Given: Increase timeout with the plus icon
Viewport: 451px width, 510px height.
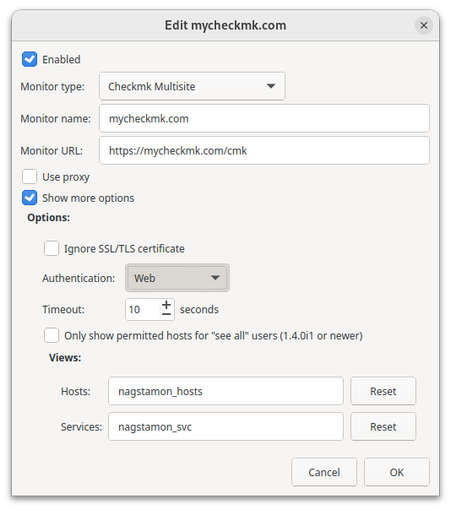Looking at the screenshot, I should (166, 304).
